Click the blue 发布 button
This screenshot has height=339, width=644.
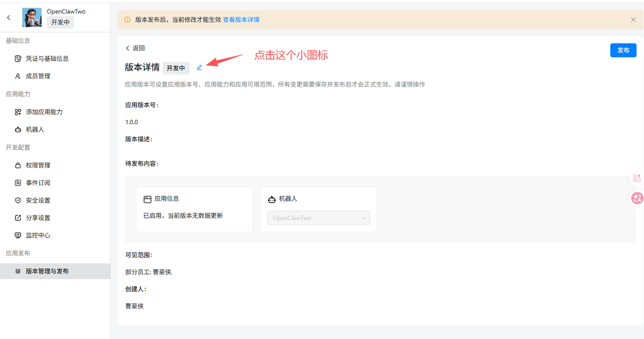[x=623, y=50]
